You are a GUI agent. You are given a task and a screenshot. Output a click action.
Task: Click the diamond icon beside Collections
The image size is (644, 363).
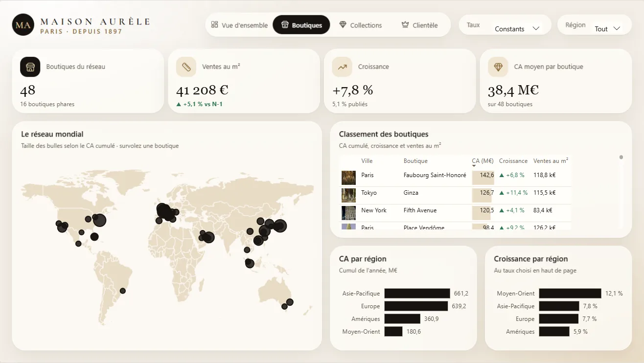[x=343, y=24]
